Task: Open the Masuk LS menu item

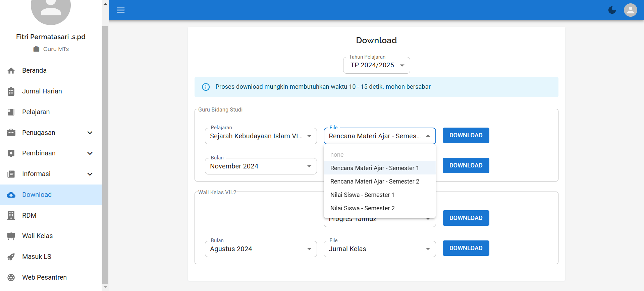Action: coord(51,257)
